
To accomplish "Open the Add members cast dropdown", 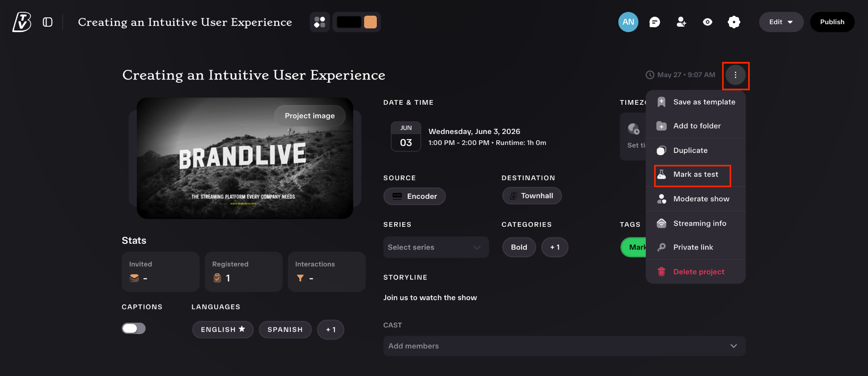I will point(564,346).
